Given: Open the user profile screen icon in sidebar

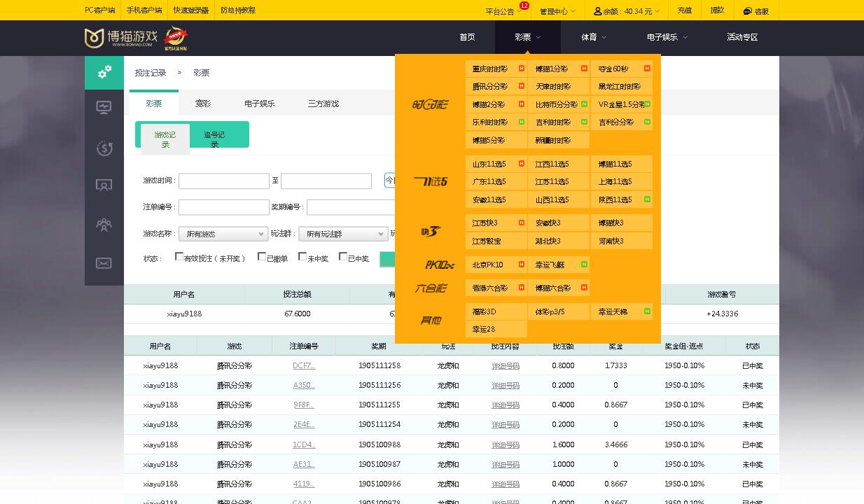Looking at the screenshot, I should tap(104, 185).
